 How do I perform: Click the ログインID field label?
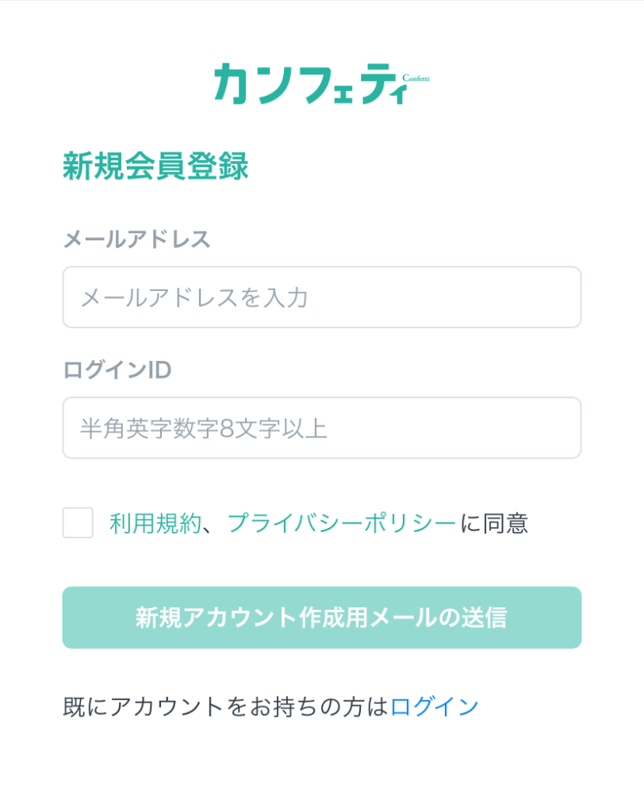[x=117, y=370]
